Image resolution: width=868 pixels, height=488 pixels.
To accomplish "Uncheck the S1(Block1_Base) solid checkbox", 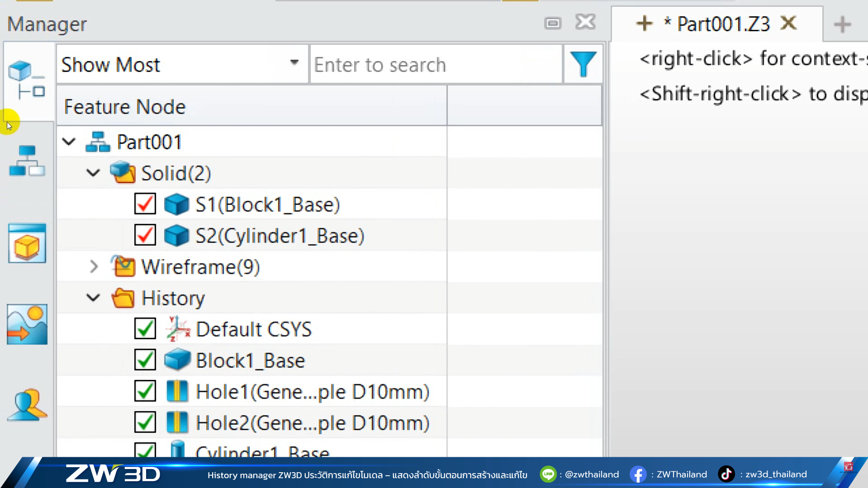I will (145, 204).
